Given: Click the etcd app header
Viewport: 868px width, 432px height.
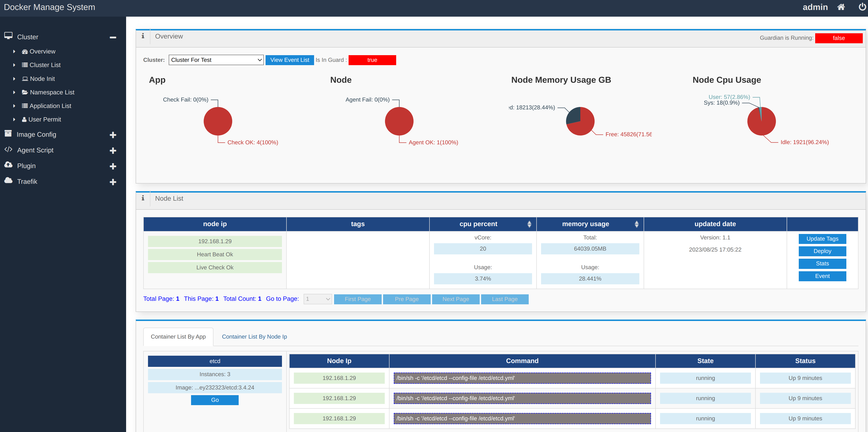Looking at the screenshot, I should click(x=215, y=361).
